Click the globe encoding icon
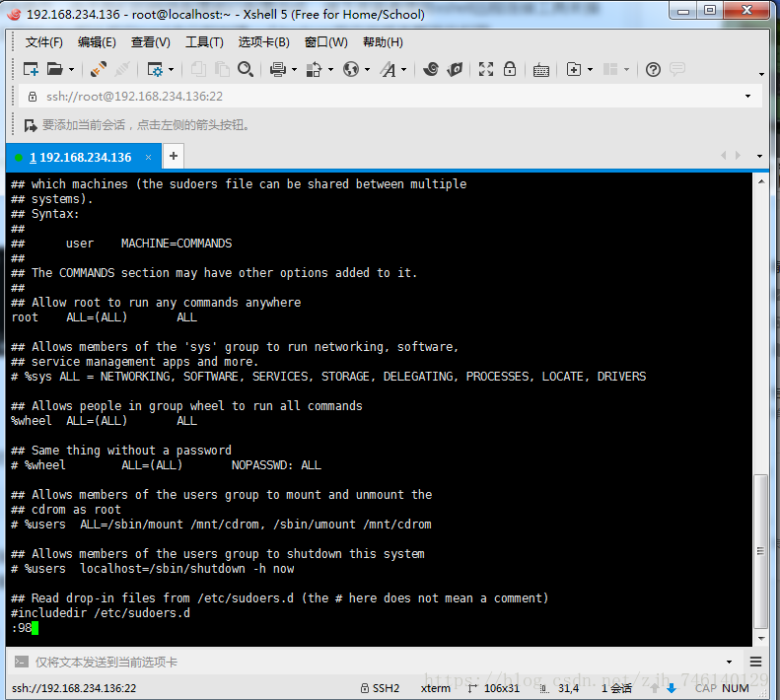Image resolution: width=780 pixels, height=700 pixels. pyautogui.click(x=351, y=69)
